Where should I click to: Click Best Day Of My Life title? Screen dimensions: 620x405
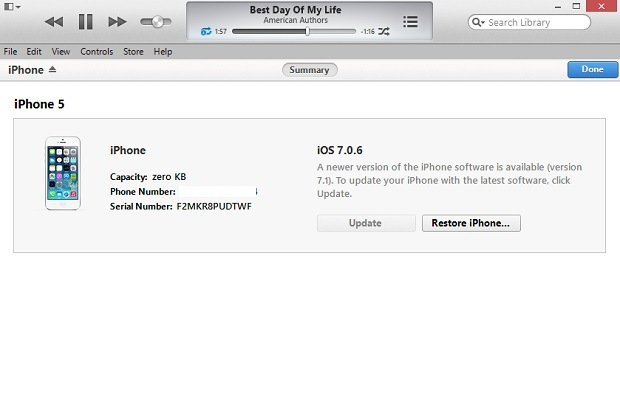click(295, 10)
